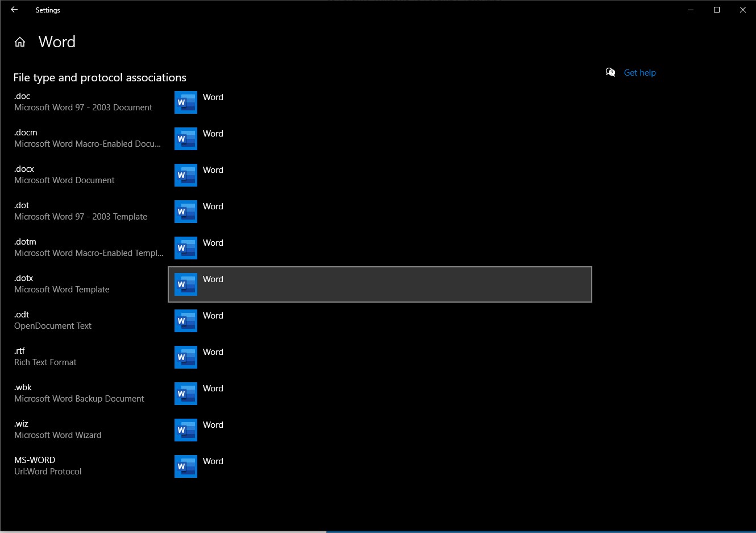Image resolution: width=756 pixels, height=533 pixels.
Task: Click the Word icon for .dot
Action: pos(186,212)
